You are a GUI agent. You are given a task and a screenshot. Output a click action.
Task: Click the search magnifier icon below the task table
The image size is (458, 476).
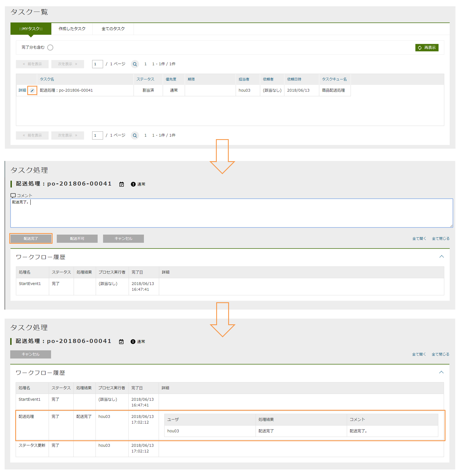[135, 136]
